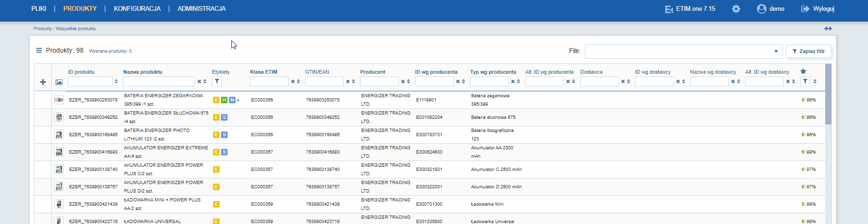Click the star icon in column header
The image size is (868, 224).
coord(803,71)
